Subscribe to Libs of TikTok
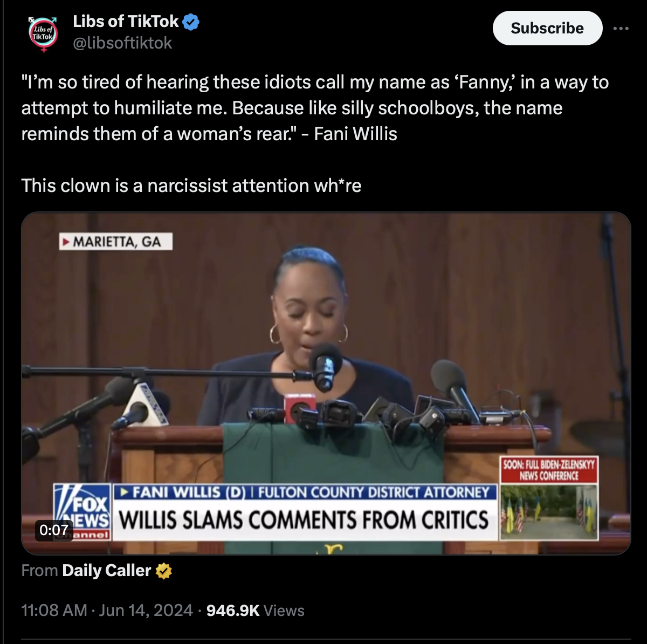647x644 pixels. tap(547, 28)
